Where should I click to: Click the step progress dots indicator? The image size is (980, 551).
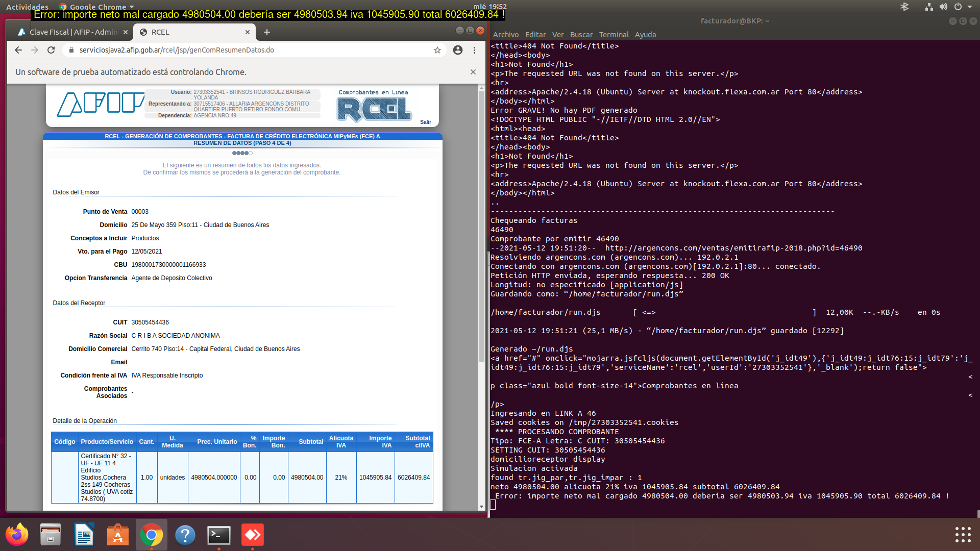click(x=242, y=153)
